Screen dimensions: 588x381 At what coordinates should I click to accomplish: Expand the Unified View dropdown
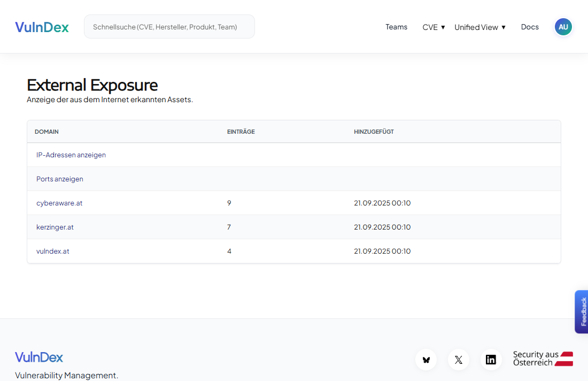[479, 27]
